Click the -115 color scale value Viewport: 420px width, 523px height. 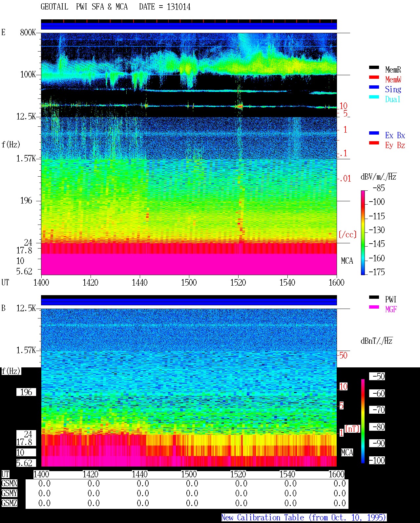[x=377, y=216]
